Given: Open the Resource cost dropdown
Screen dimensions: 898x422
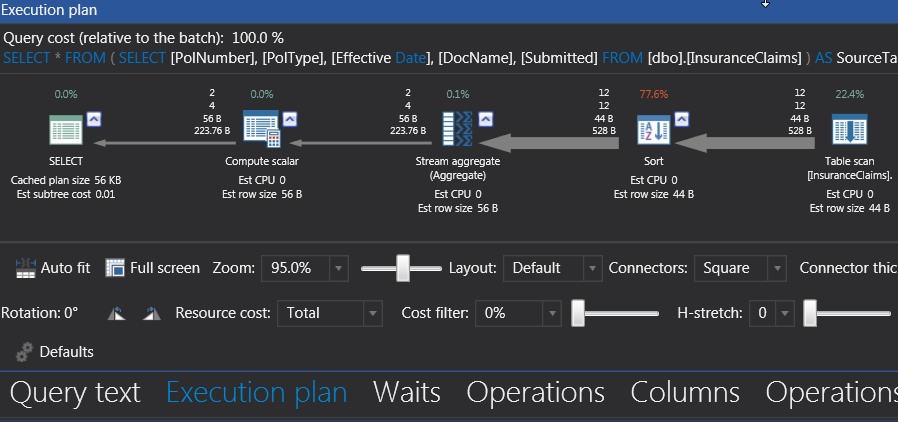Looking at the screenshot, I should pyautogui.click(x=370, y=313).
